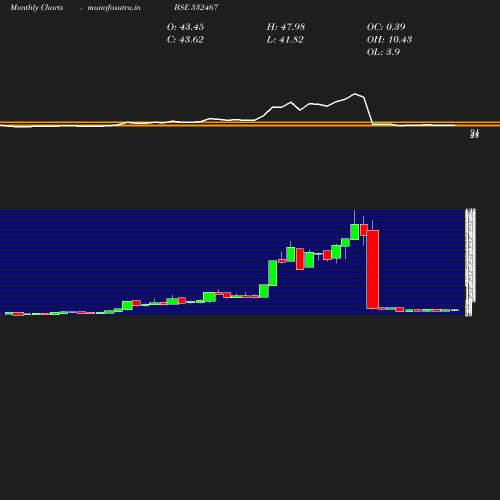Click the peak of the white line chart

click(x=355, y=94)
